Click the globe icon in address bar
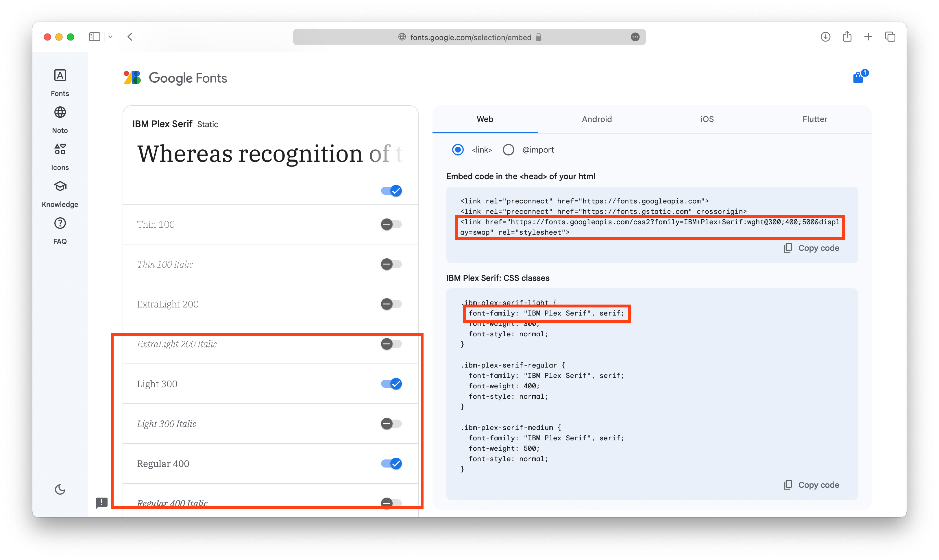 click(402, 37)
